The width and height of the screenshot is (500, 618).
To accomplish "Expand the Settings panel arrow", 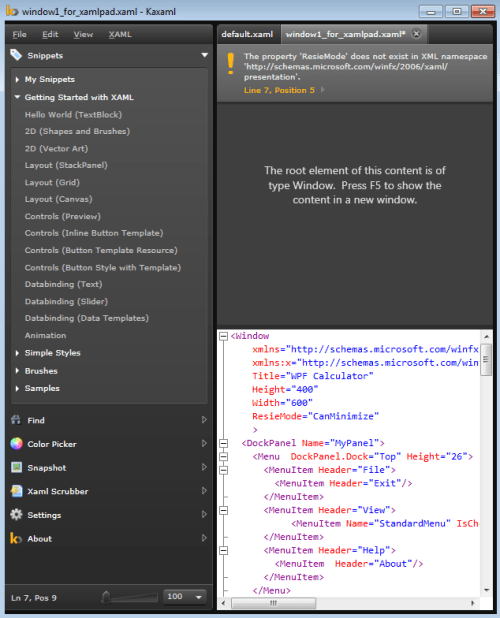I will click(x=204, y=514).
